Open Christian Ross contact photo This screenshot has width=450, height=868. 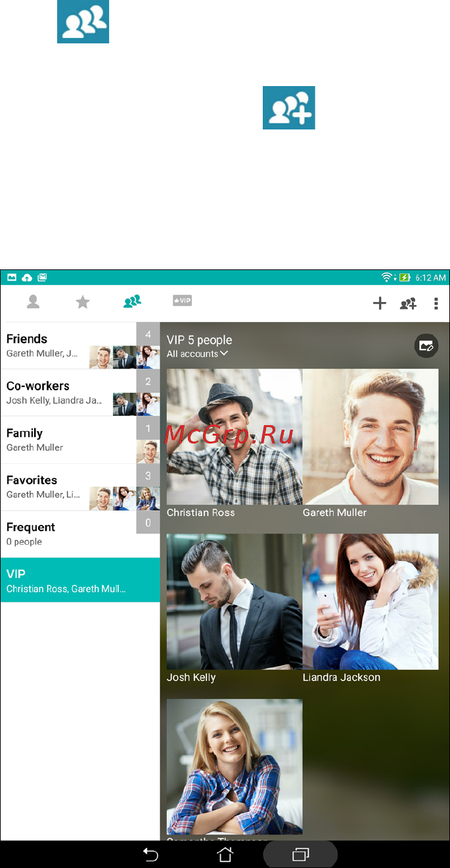pyautogui.click(x=235, y=436)
